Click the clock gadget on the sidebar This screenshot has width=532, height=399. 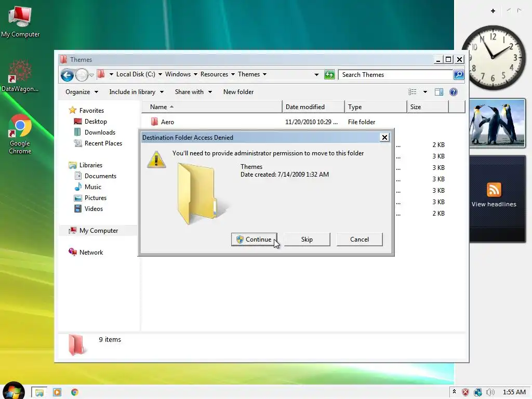pyautogui.click(x=493, y=58)
